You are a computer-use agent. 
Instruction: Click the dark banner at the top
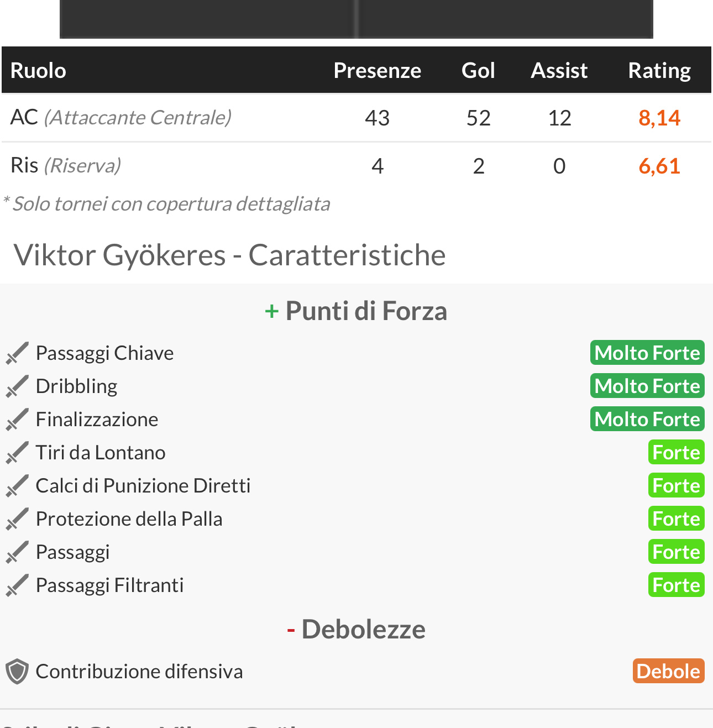tap(356, 19)
